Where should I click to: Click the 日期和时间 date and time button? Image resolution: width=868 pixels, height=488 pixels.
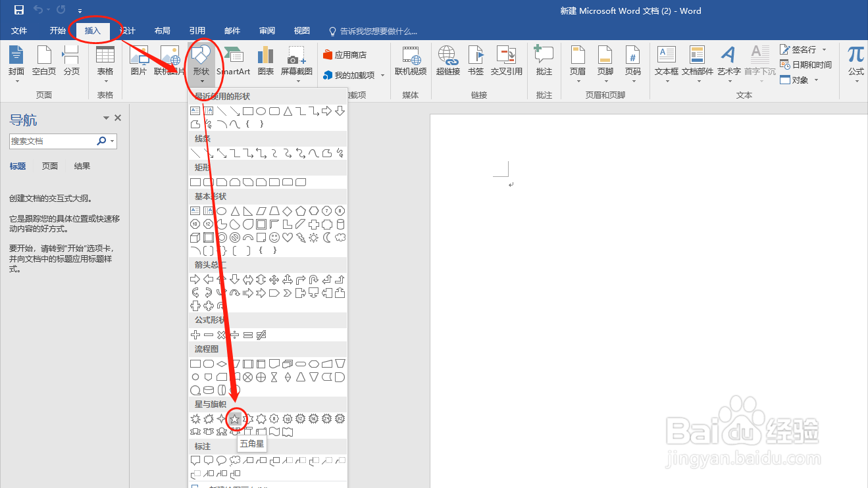click(805, 64)
